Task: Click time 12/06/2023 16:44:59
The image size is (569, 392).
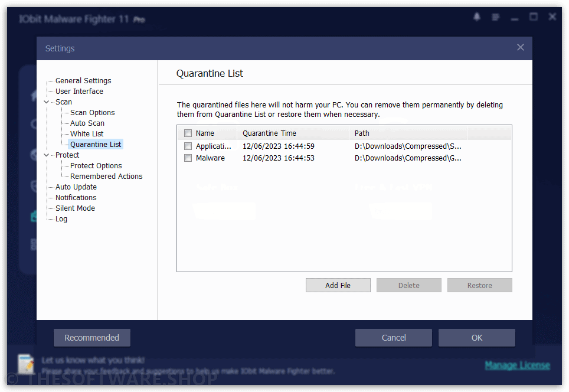Action: tap(279, 146)
